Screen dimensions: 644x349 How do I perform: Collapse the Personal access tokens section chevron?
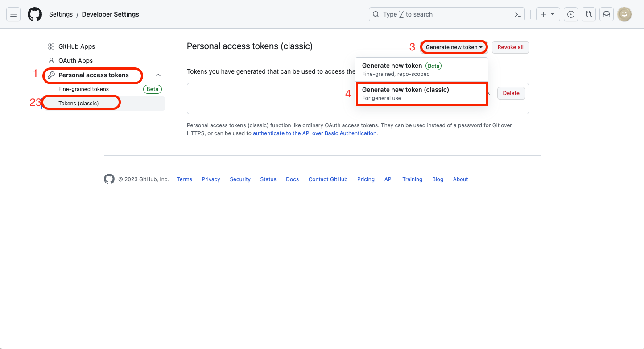(x=158, y=75)
